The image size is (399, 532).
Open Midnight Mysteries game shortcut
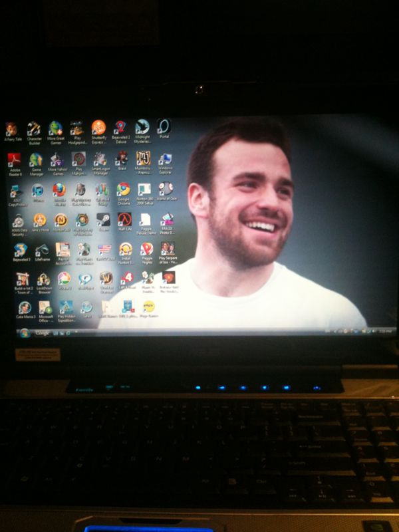142,127
